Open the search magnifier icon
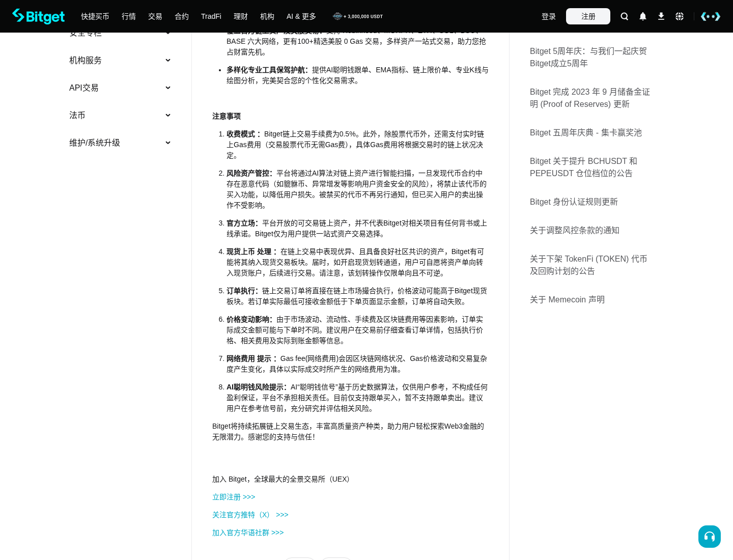Image resolution: width=733 pixels, height=560 pixels. tap(625, 16)
